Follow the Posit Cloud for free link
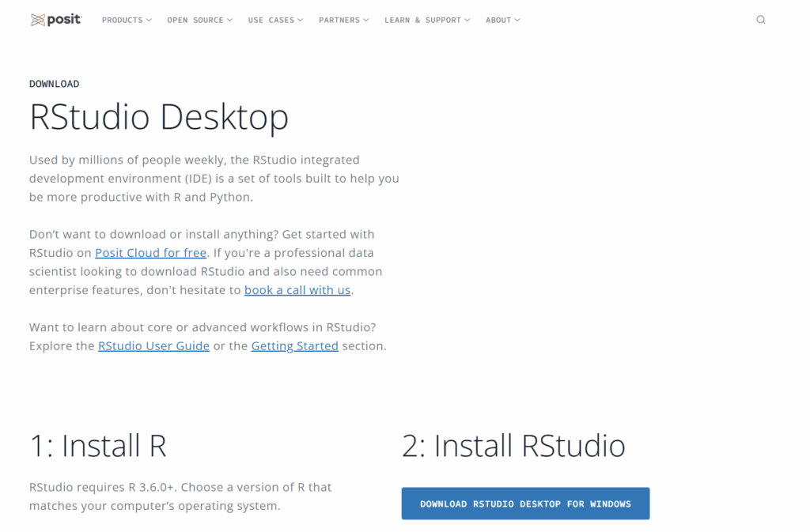Image resolution: width=810 pixels, height=532 pixels. [x=150, y=253]
